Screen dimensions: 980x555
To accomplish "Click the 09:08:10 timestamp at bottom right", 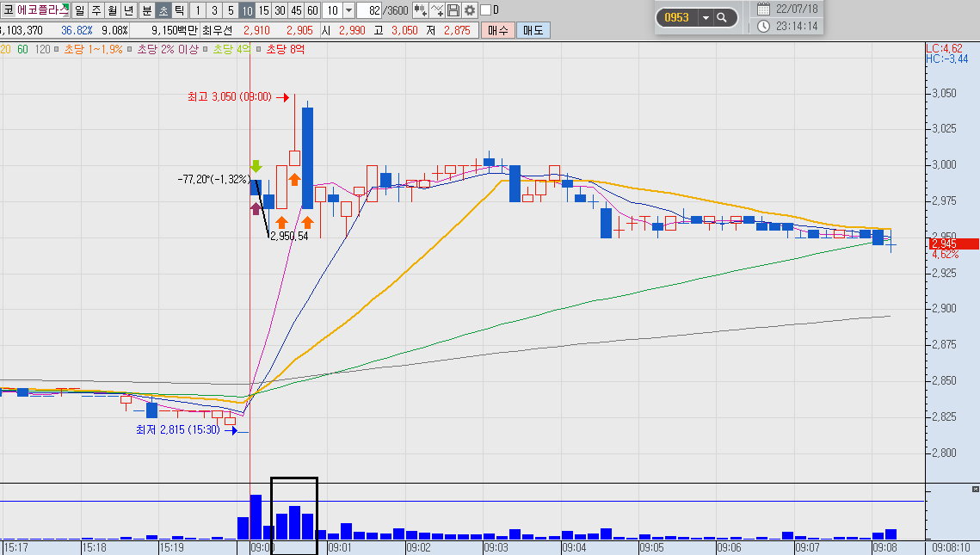I will (x=952, y=547).
